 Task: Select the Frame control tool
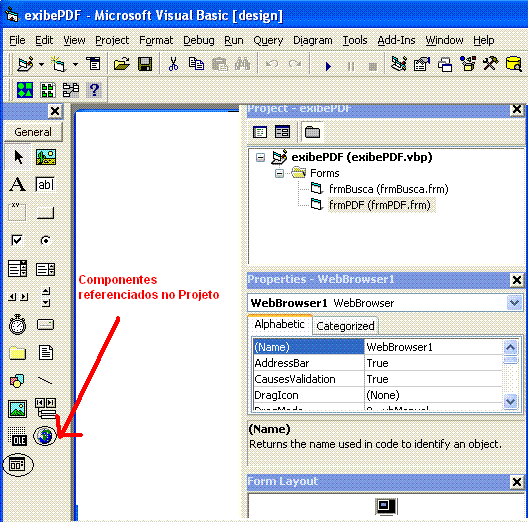pos(17,213)
